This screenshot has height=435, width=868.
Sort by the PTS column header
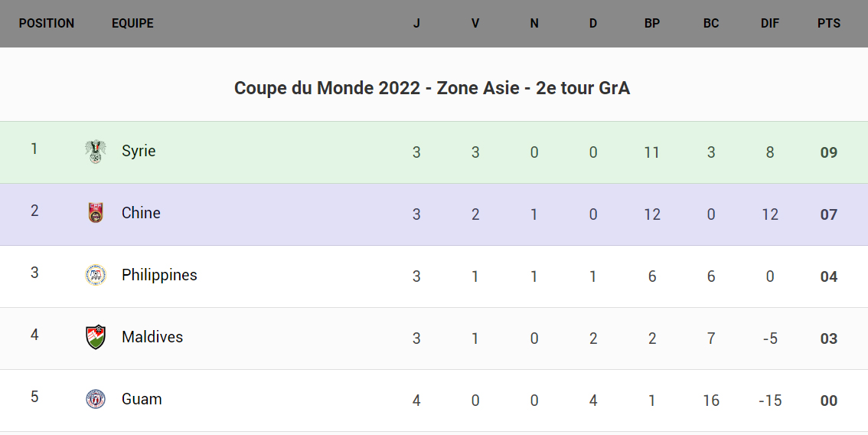(829, 24)
